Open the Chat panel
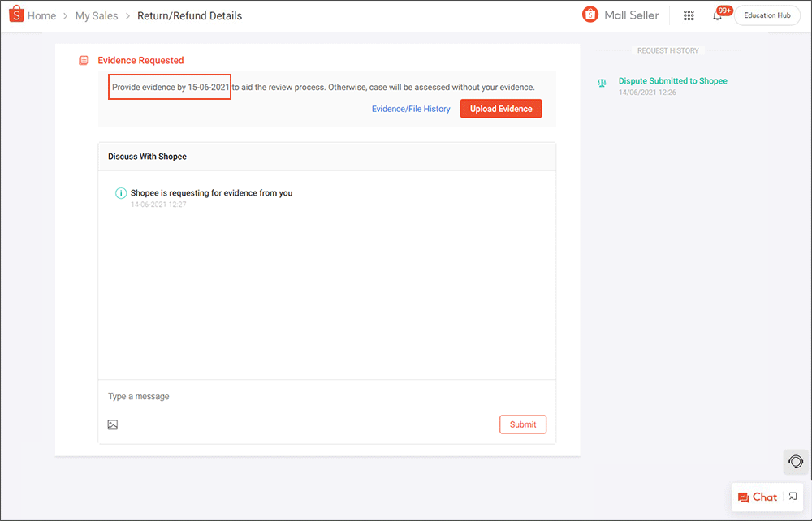812x521 pixels. (758, 497)
